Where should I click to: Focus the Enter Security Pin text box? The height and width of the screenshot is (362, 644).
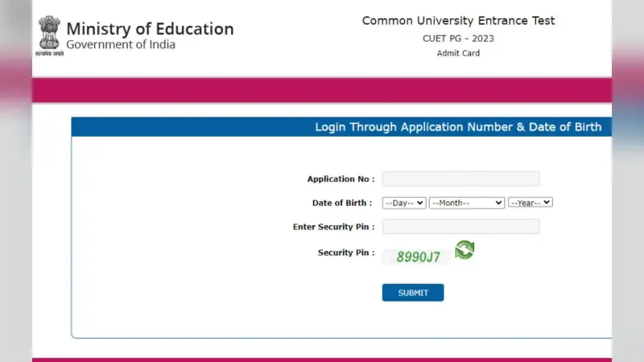460,227
